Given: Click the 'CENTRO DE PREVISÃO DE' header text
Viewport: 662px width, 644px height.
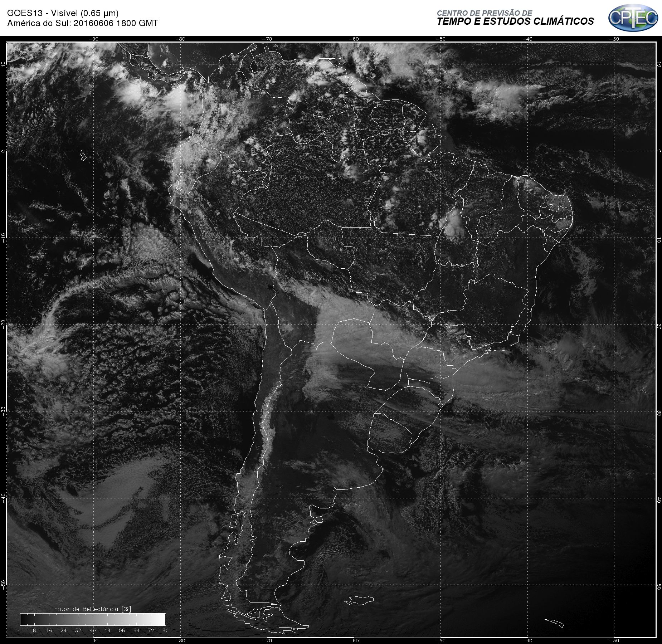Looking at the screenshot, I should [485, 13].
